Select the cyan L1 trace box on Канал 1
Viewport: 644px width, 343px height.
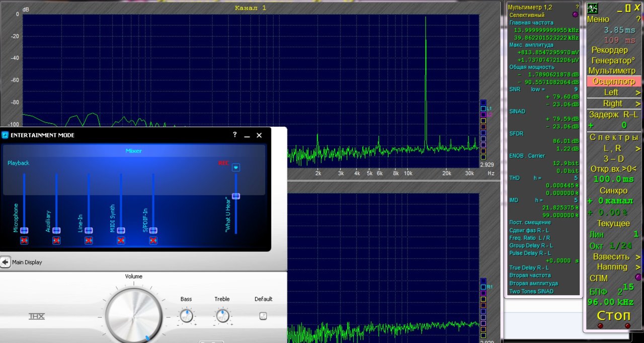coord(484,109)
